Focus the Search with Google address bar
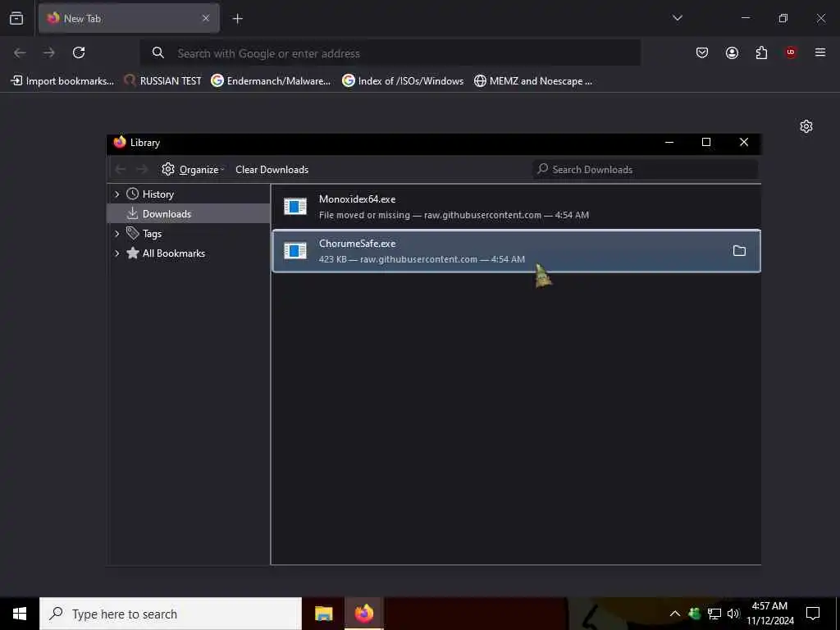The height and width of the screenshot is (630, 840). [x=390, y=53]
